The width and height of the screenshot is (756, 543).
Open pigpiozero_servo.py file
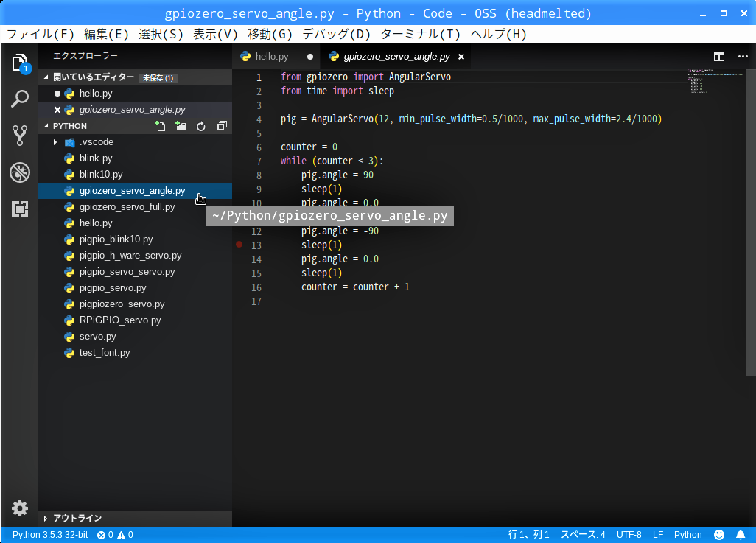(x=135, y=304)
